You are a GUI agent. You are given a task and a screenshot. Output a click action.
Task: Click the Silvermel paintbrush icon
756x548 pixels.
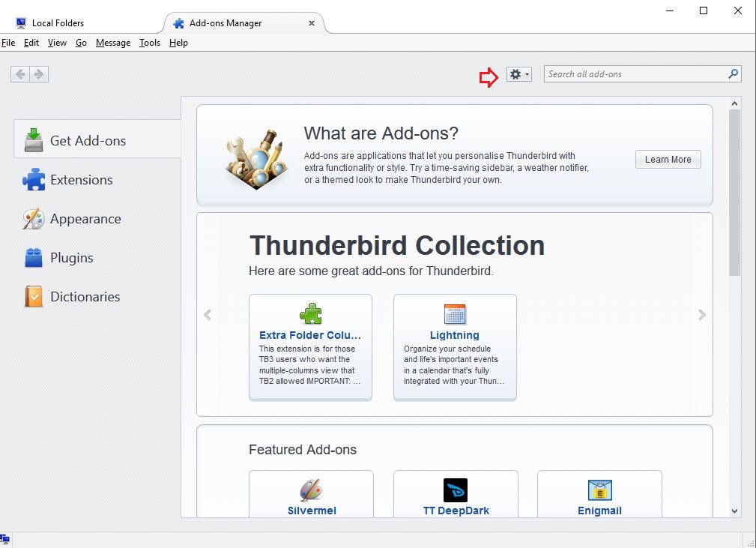pos(311,490)
